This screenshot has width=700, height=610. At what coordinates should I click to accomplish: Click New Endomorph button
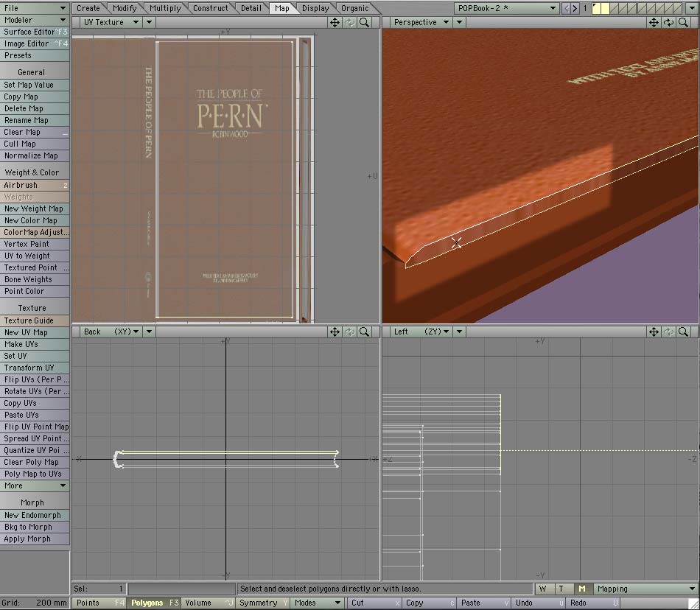(35, 515)
